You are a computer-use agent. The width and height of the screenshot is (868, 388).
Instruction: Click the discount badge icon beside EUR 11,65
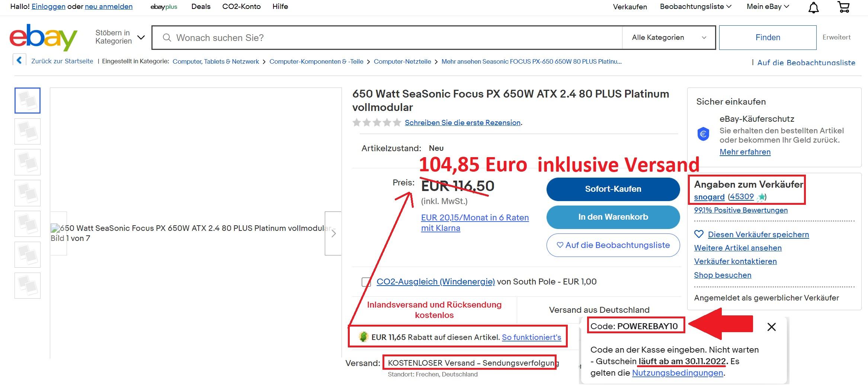pos(363,337)
